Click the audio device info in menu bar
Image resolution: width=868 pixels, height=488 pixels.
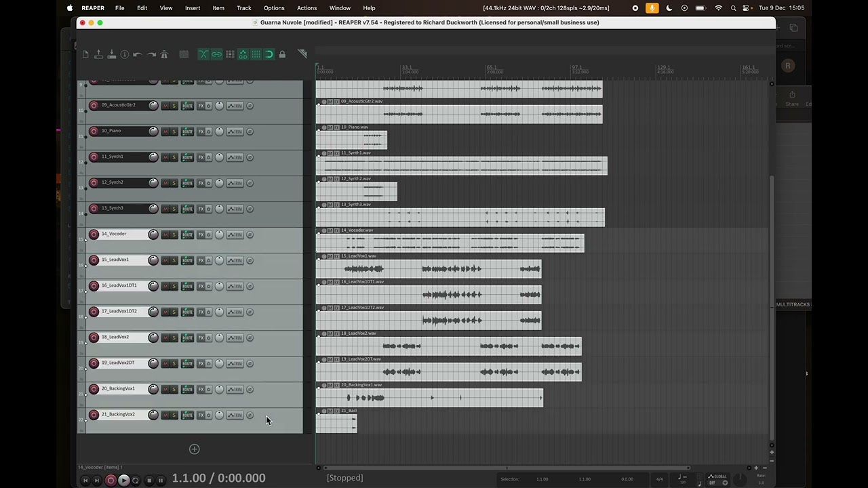coord(546,8)
